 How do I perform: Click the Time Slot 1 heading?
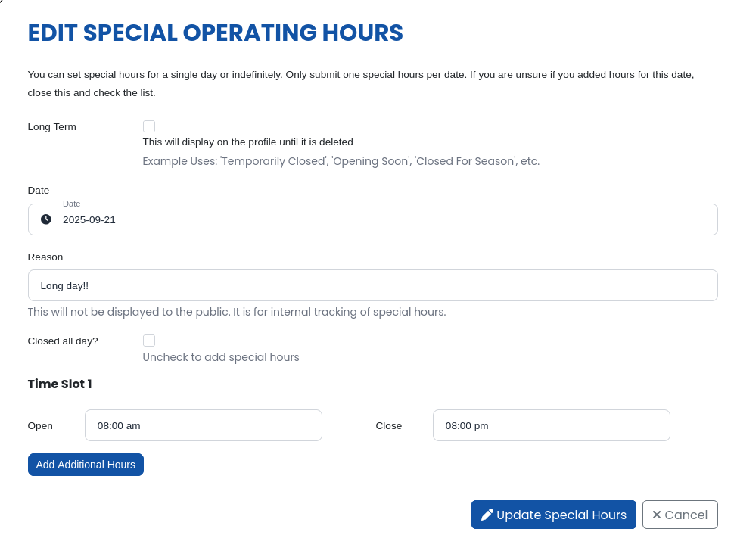(x=60, y=384)
